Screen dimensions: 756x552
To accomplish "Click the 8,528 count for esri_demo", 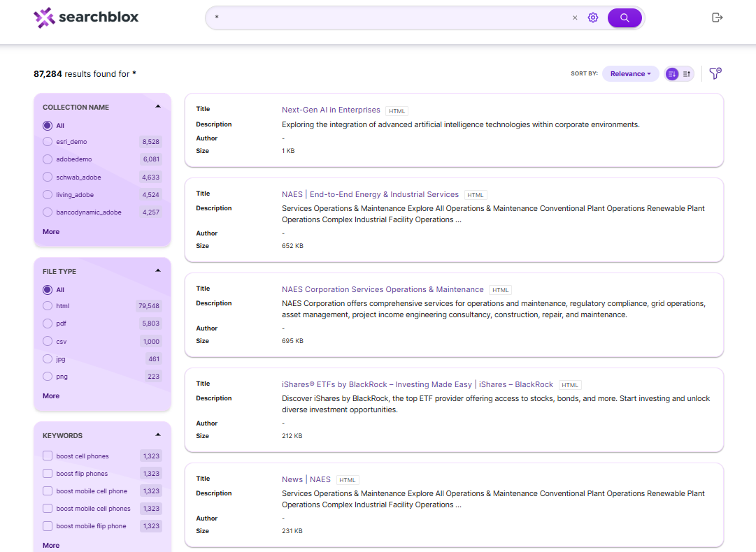I will click(x=150, y=142).
